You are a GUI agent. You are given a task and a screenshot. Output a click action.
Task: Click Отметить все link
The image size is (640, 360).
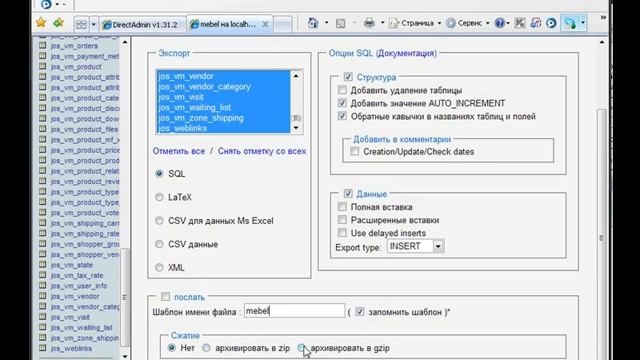(179, 151)
